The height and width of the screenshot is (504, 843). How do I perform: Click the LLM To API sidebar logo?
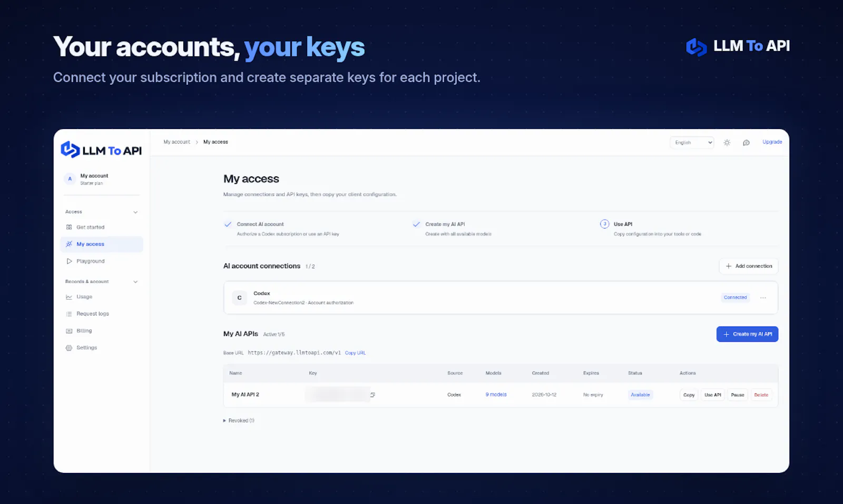[101, 150]
